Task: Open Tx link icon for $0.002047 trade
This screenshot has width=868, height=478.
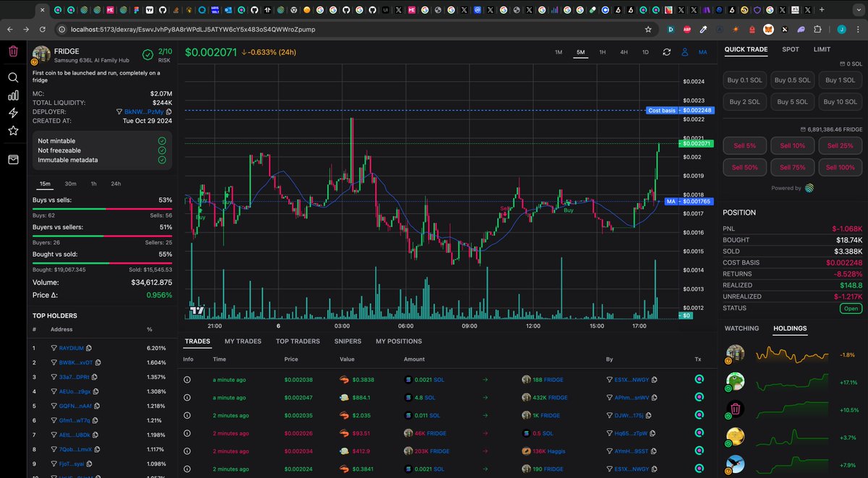Action: [699, 398]
